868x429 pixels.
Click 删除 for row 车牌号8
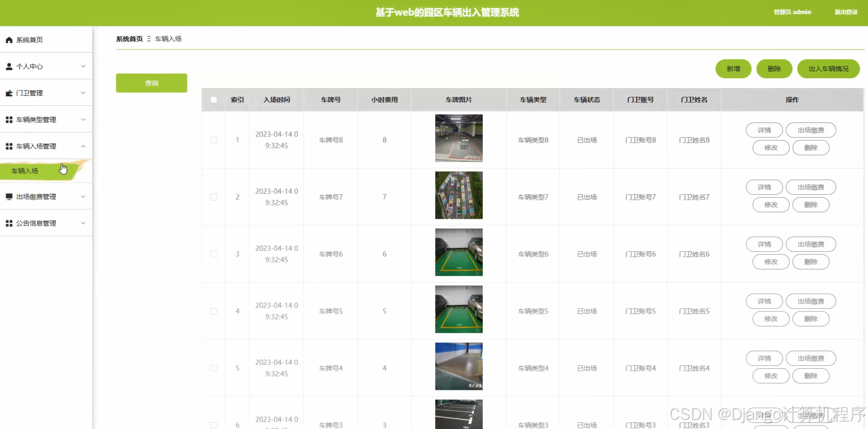[811, 148]
